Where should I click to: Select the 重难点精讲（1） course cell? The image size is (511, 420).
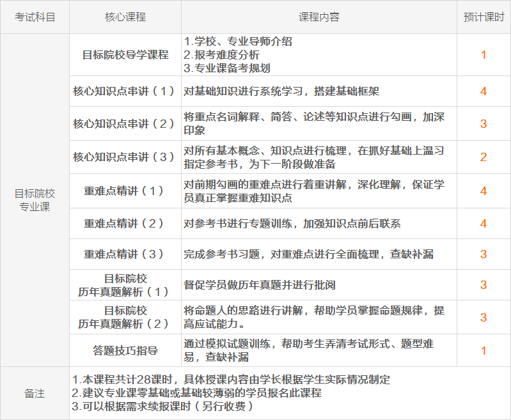[125, 191]
